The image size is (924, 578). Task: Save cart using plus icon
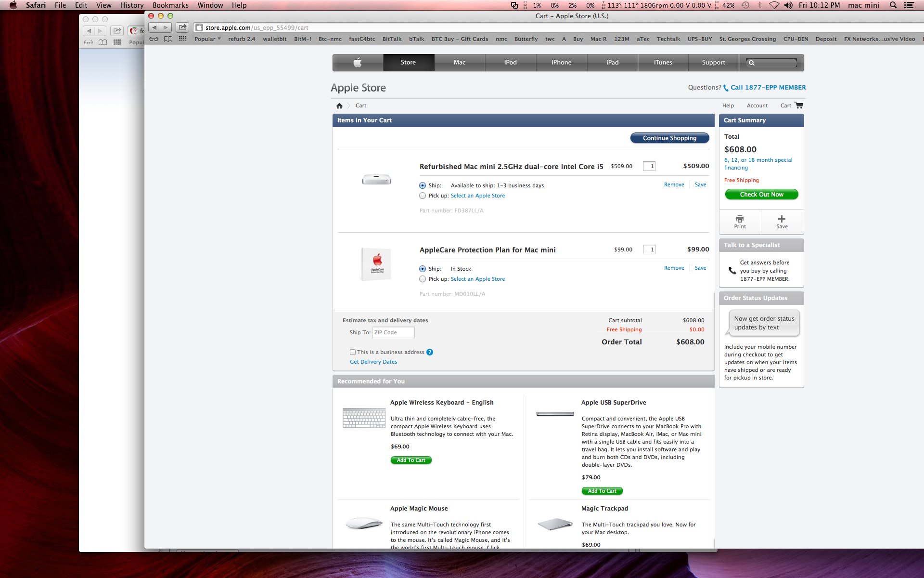tap(782, 222)
